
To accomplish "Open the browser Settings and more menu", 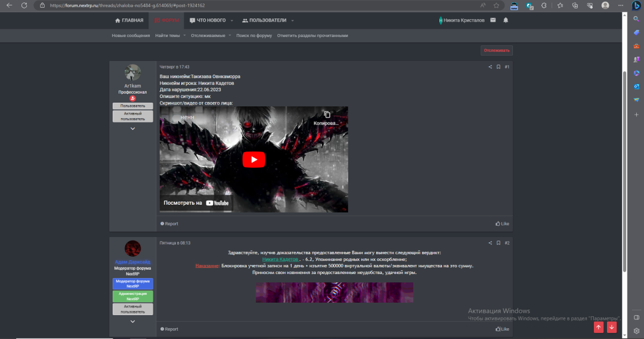I will pos(621,5).
